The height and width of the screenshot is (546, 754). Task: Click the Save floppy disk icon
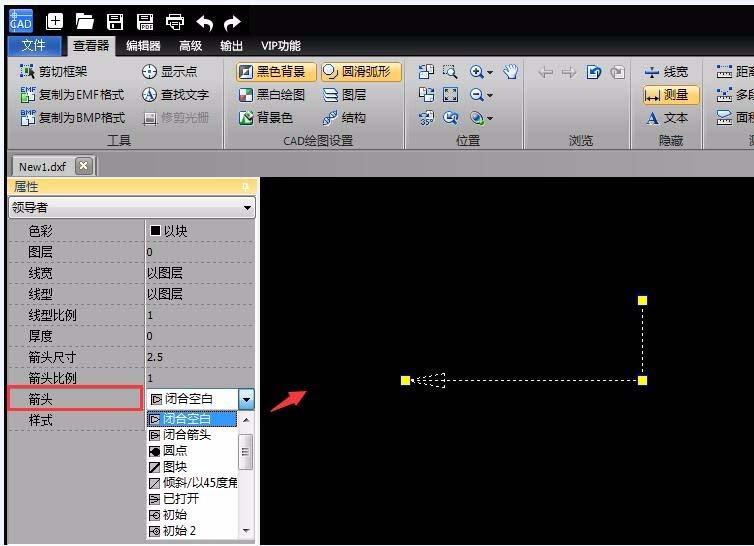pos(115,22)
